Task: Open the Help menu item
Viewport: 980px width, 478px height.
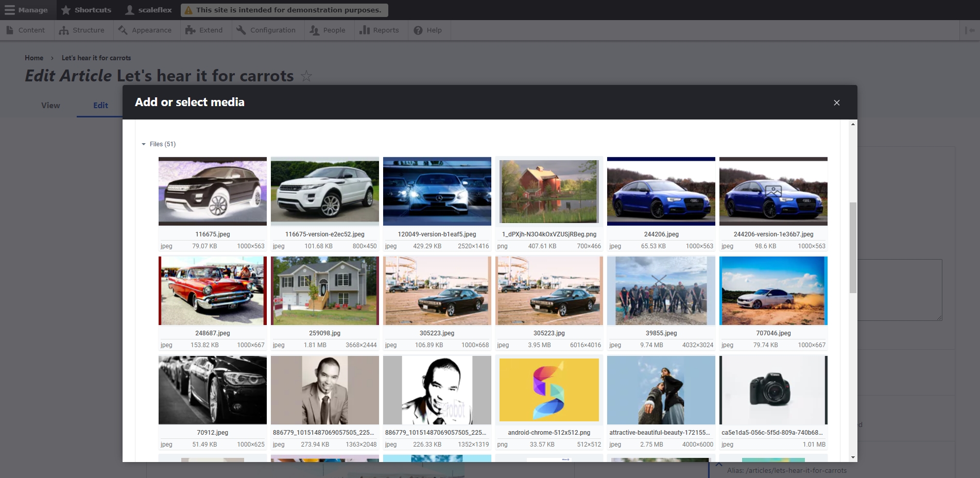Action: (428, 30)
